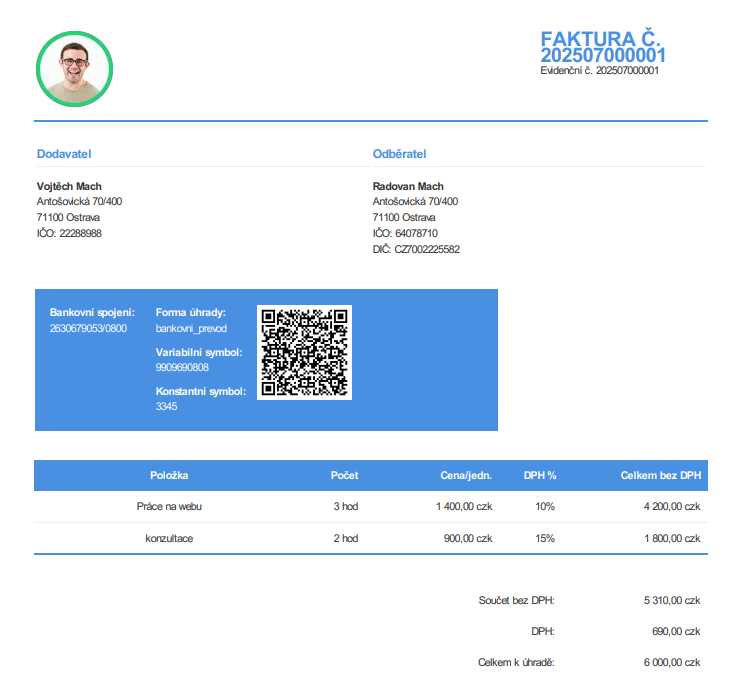Click customer name Radovan Mach
Screen dimensions: 743x689
[408, 186]
